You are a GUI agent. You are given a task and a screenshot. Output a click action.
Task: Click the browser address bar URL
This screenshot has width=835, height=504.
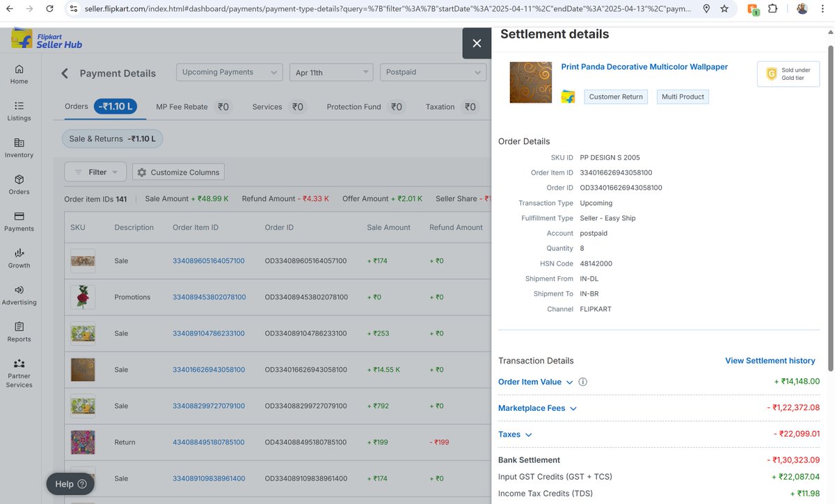tap(388, 9)
